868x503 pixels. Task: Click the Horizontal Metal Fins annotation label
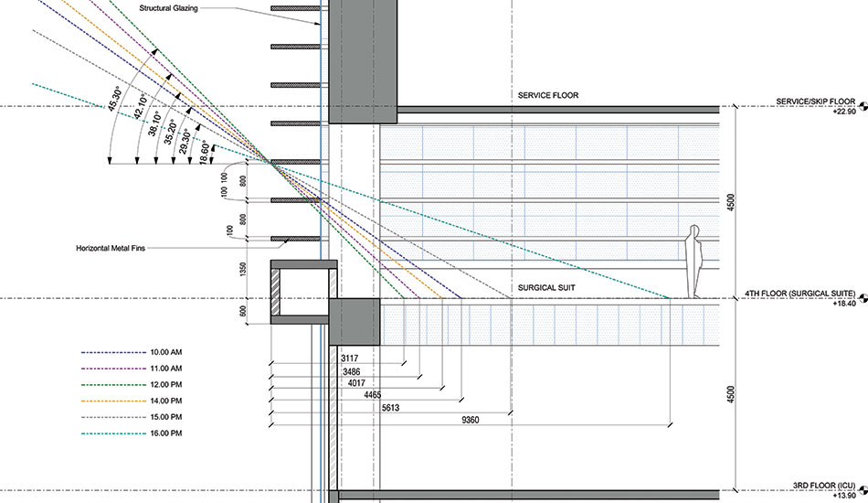116,248
